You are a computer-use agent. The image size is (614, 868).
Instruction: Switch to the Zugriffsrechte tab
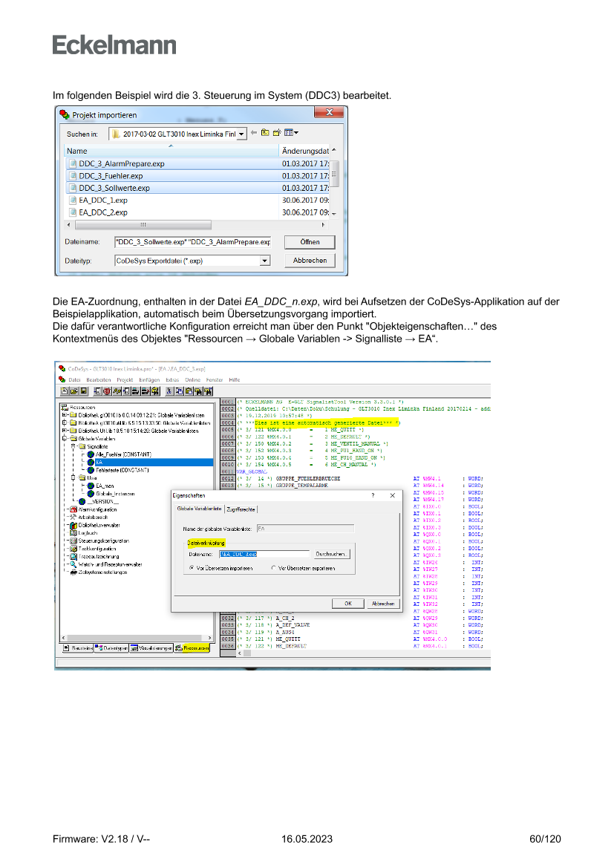[241, 509]
